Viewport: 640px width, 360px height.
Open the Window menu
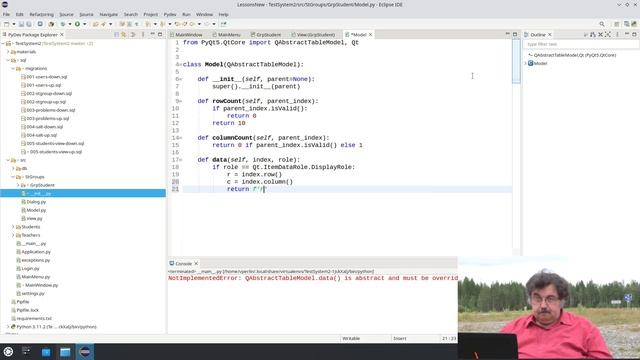pyautogui.click(x=204, y=14)
